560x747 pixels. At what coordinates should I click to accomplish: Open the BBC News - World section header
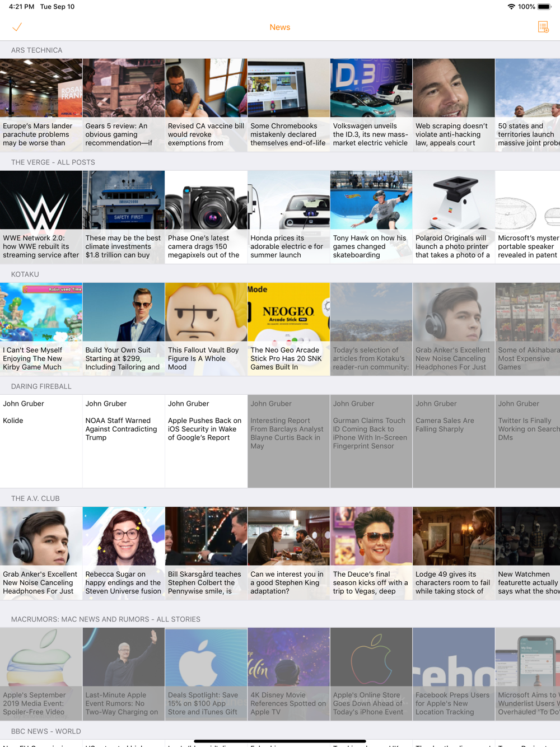[x=46, y=731]
